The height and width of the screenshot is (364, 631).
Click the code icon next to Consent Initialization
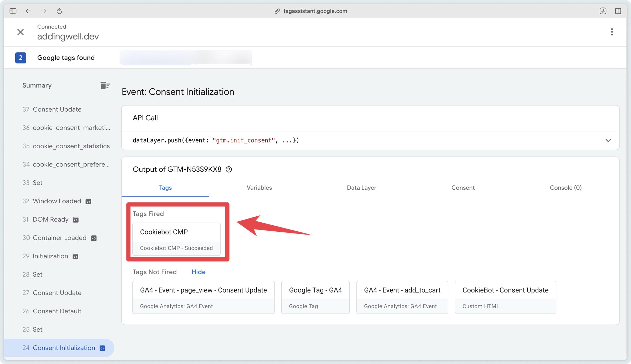[x=102, y=348]
